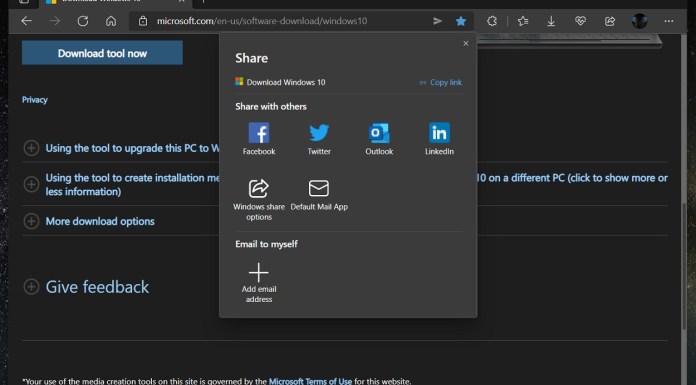Reload the page with refresh icon
696x385 pixels.
point(83,21)
